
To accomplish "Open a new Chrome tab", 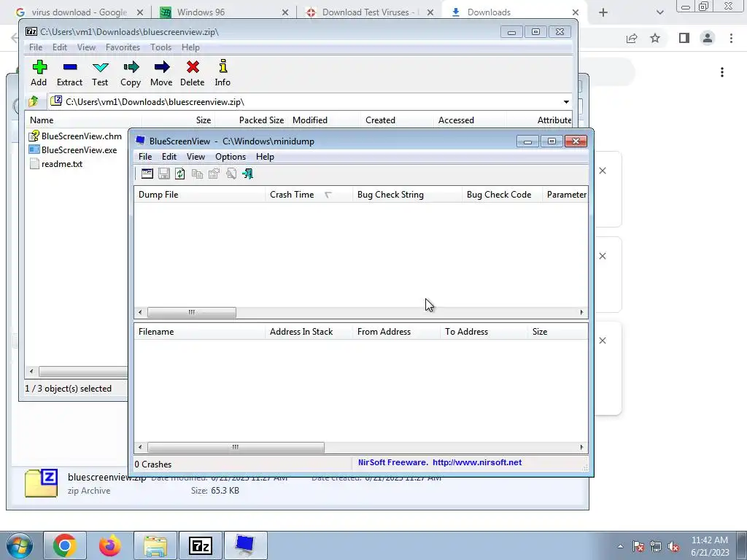I will [x=603, y=12].
